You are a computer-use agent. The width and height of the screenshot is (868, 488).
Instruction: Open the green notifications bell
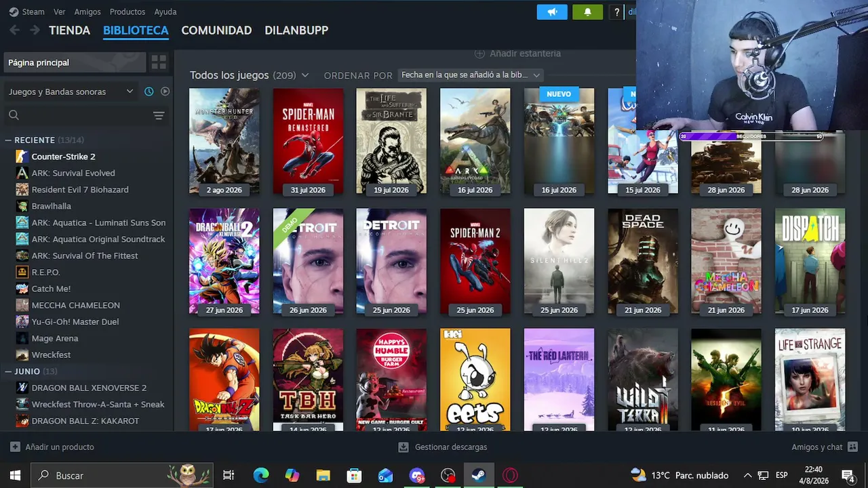[587, 12]
